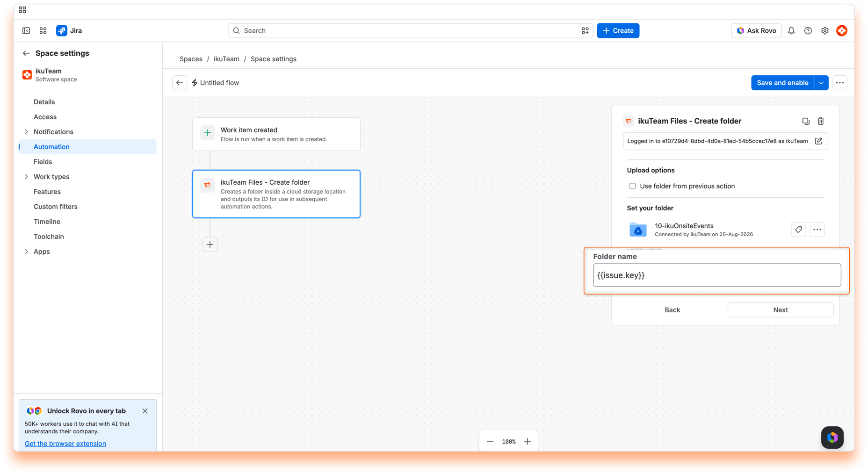Image resolution: width=868 pixels, height=474 pixels.
Task: Click the search filter icon in Search bar
Action: click(585, 30)
